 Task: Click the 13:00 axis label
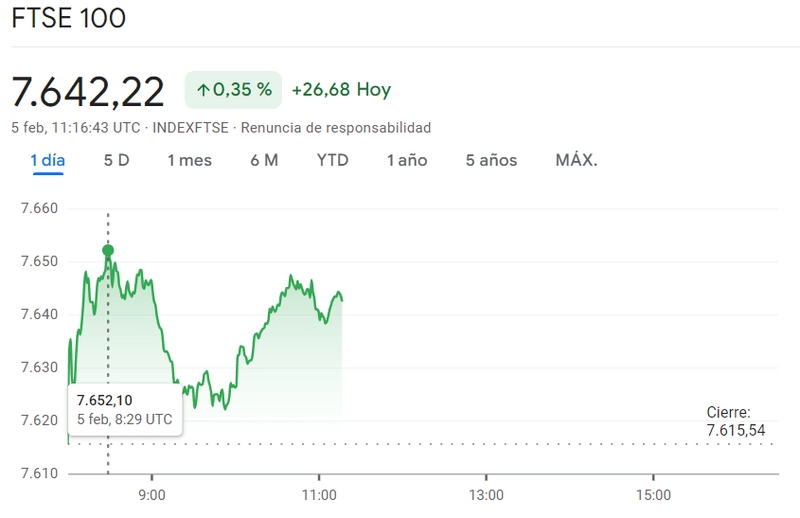tap(486, 494)
